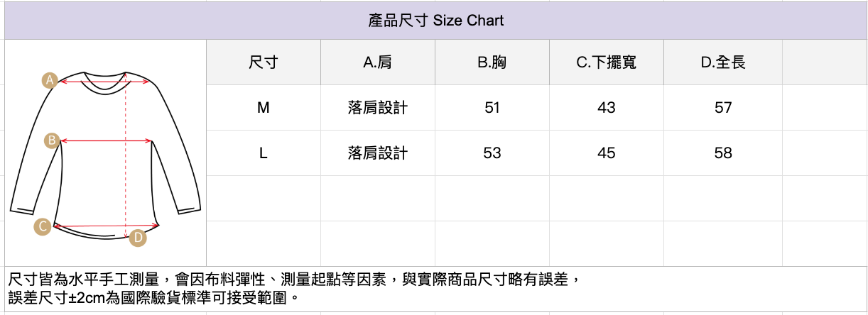Click the circular A marker on the sweater diagram

coord(49,80)
